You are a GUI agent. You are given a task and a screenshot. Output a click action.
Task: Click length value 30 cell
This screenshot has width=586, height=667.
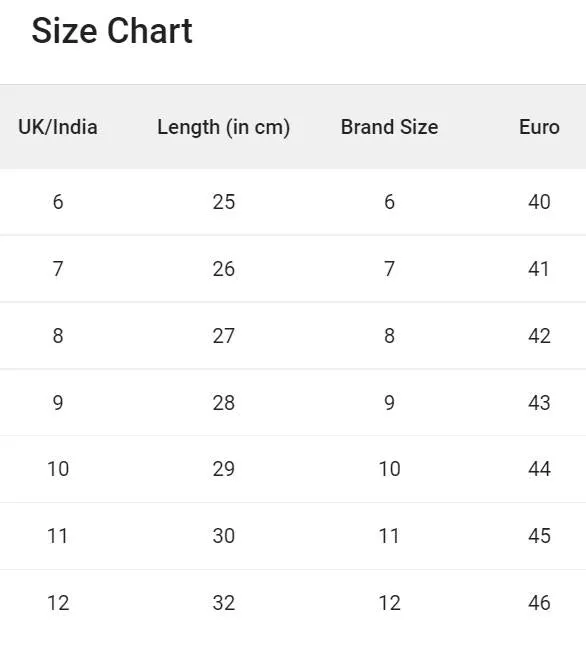coord(224,536)
